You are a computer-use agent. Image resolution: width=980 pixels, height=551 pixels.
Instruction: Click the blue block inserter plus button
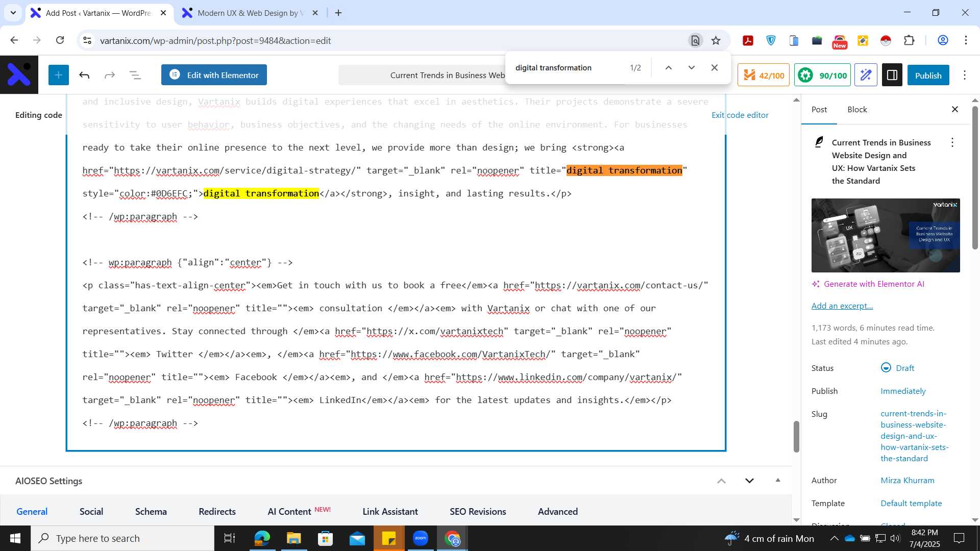[59, 75]
